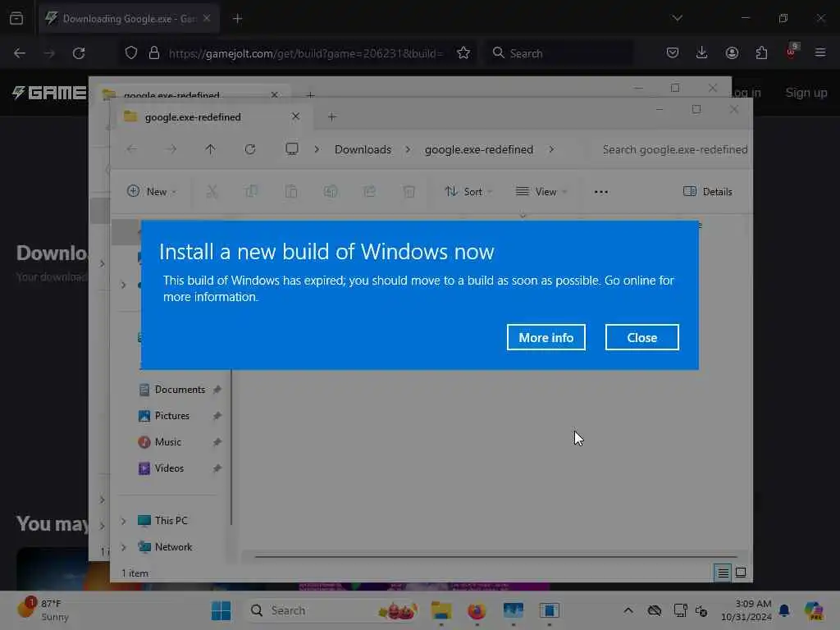
Task: Open Documents in the sidebar
Action: pos(180,390)
